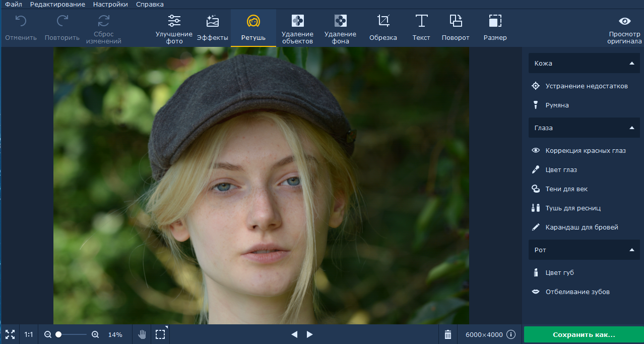644x344 pixels.
Task: Choose Отбеливание зубов option
Action: (x=577, y=292)
